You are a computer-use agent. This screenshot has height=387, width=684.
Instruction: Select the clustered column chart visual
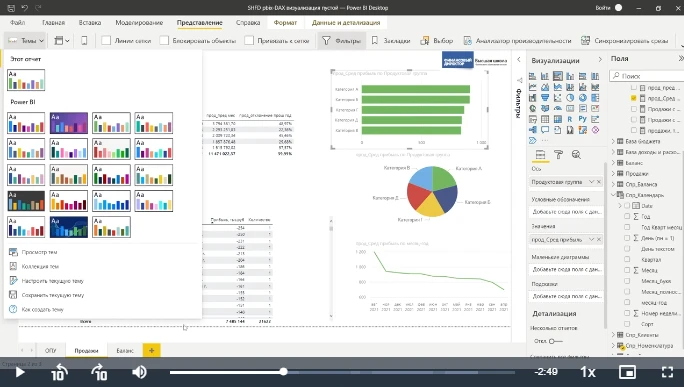570,76
